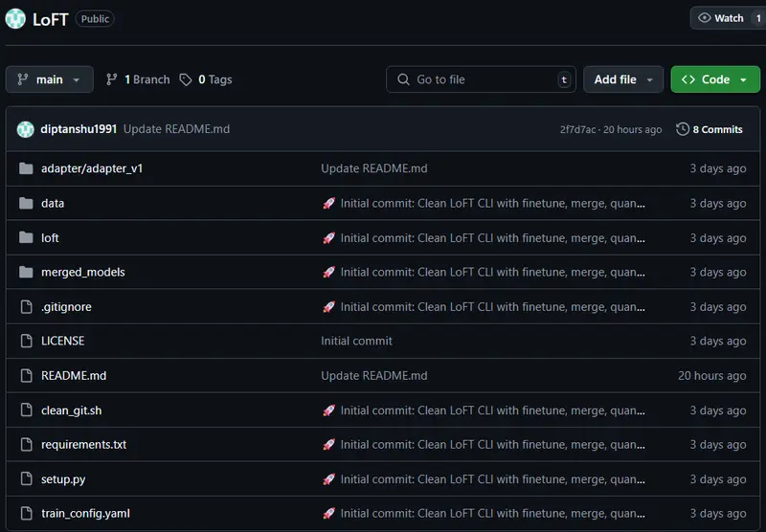
Task: Click the tag icon beside 0 Tags
Action: click(x=186, y=79)
